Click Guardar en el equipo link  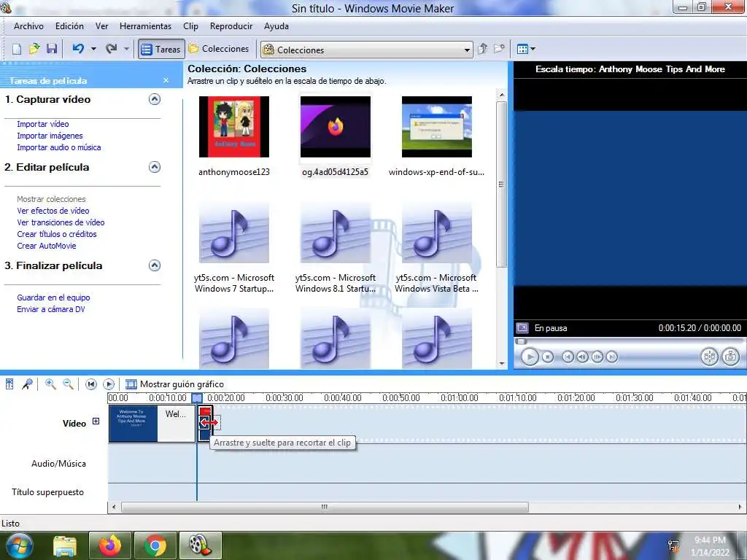53,297
